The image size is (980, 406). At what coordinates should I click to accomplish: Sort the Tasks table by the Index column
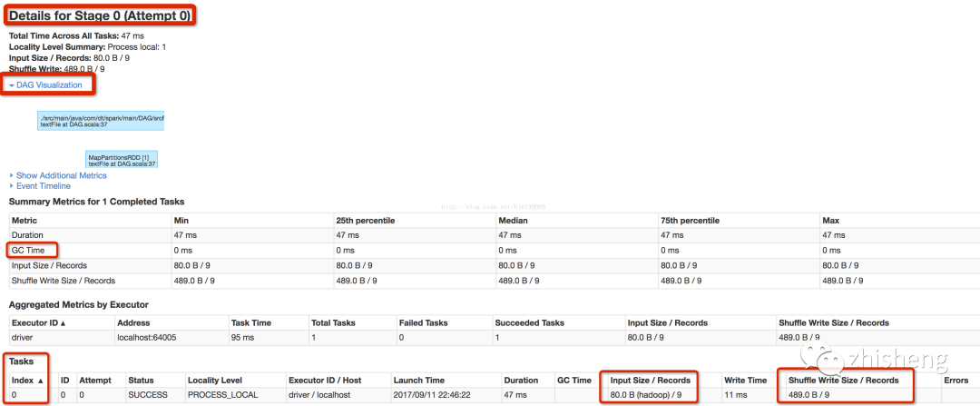tap(27, 381)
